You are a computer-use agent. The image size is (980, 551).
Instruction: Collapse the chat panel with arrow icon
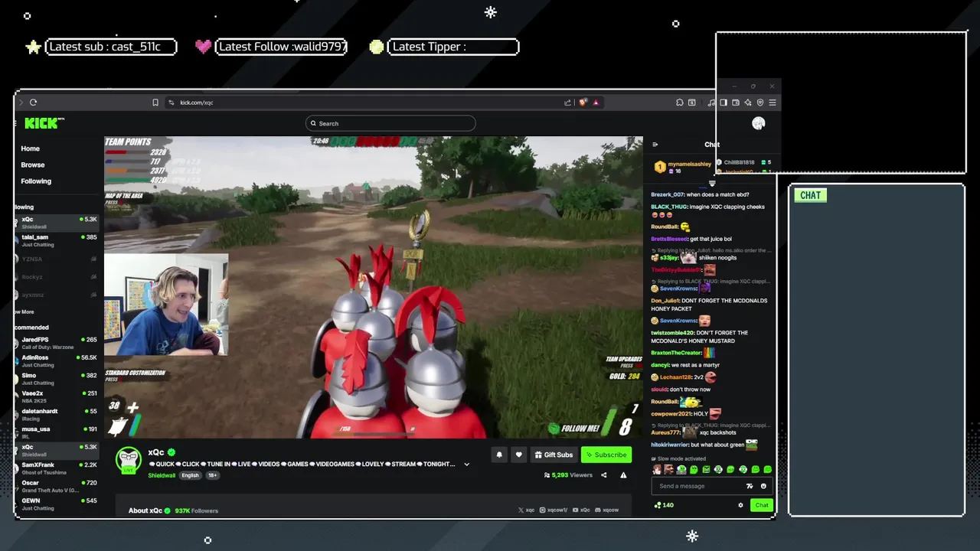click(655, 144)
